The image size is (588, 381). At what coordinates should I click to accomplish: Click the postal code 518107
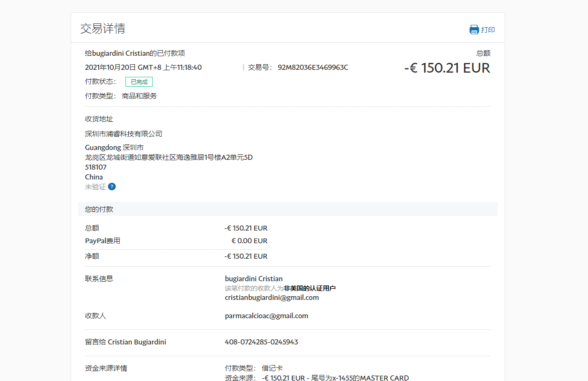pos(96,167)
